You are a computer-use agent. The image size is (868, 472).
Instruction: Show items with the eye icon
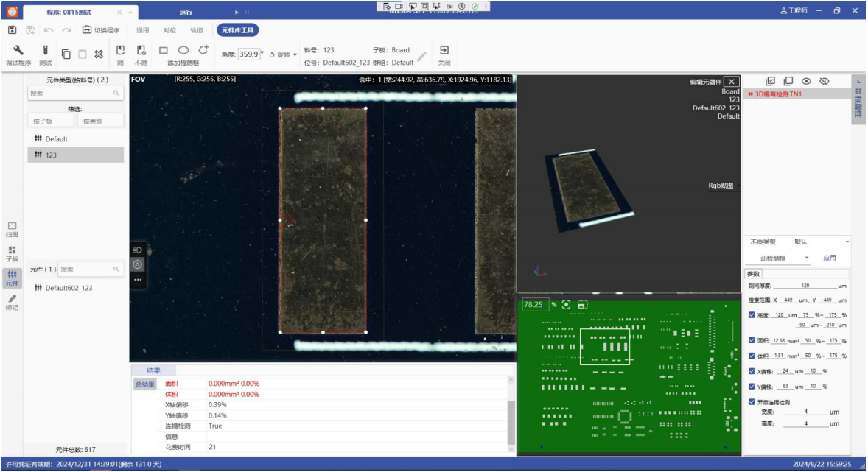(806, 81)
